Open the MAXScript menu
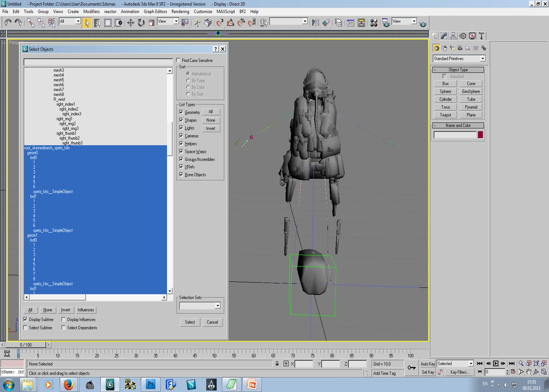Viewport: 549px width, 392px height. pos(225,12)
